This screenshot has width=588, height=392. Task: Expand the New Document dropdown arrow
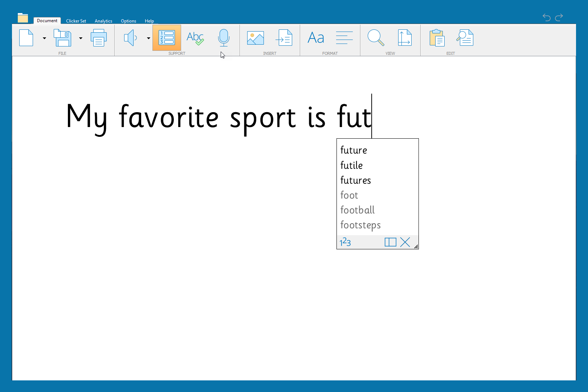[x=44, y=38]
